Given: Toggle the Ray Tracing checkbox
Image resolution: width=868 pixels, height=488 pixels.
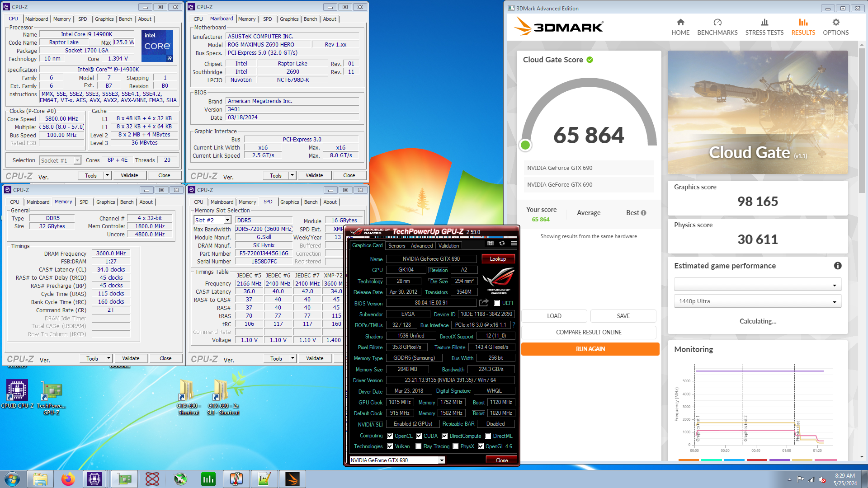Looking at the screenshot, I should click(419, 446).
